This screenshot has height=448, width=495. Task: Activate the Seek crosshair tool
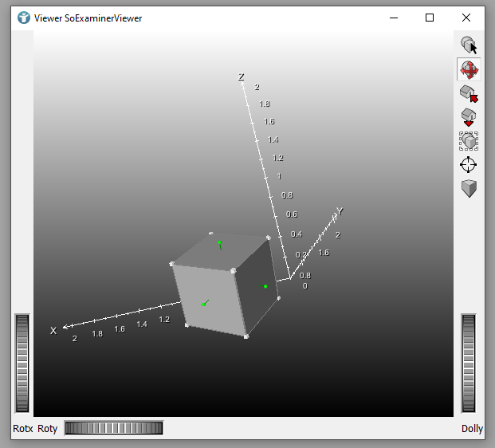[469, 165]
